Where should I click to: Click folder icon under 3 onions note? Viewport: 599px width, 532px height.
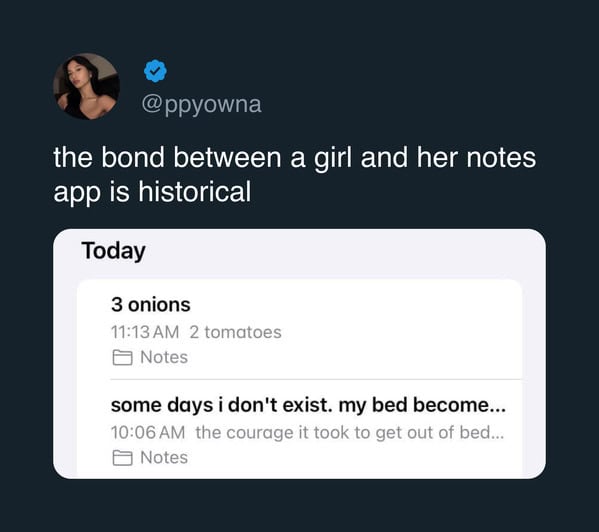pos(123,357)
